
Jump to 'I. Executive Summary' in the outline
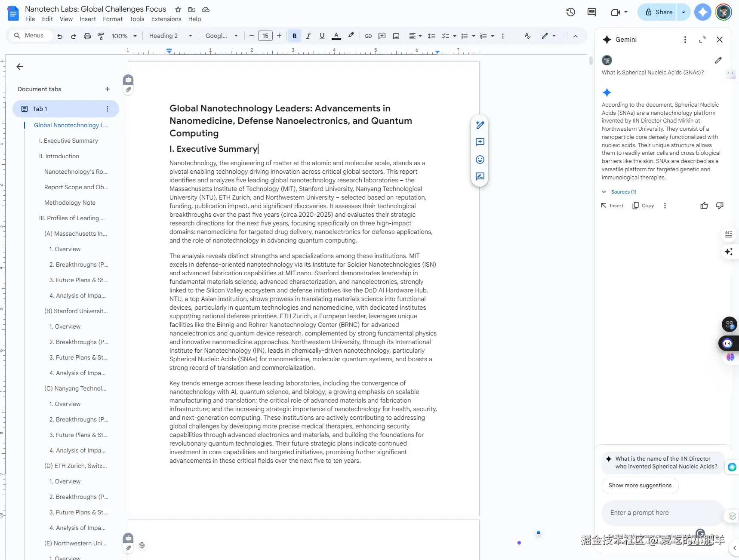(68, 141)
